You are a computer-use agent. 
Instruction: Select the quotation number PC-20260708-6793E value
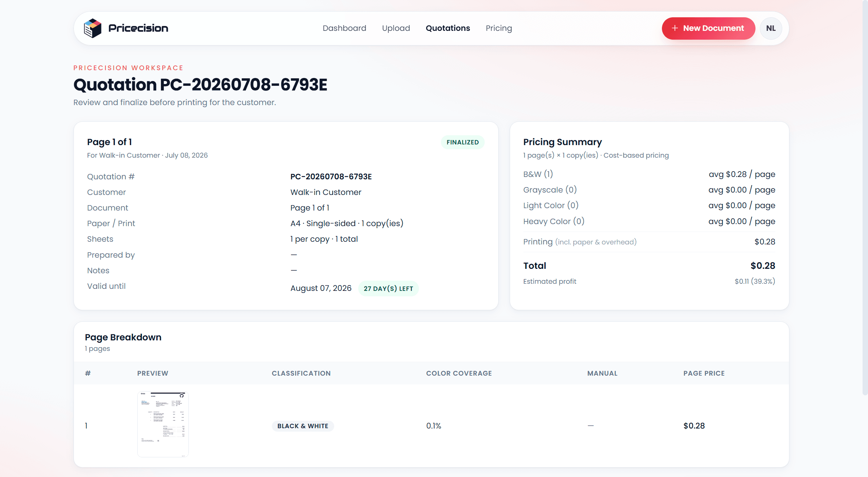coord(331,177)
